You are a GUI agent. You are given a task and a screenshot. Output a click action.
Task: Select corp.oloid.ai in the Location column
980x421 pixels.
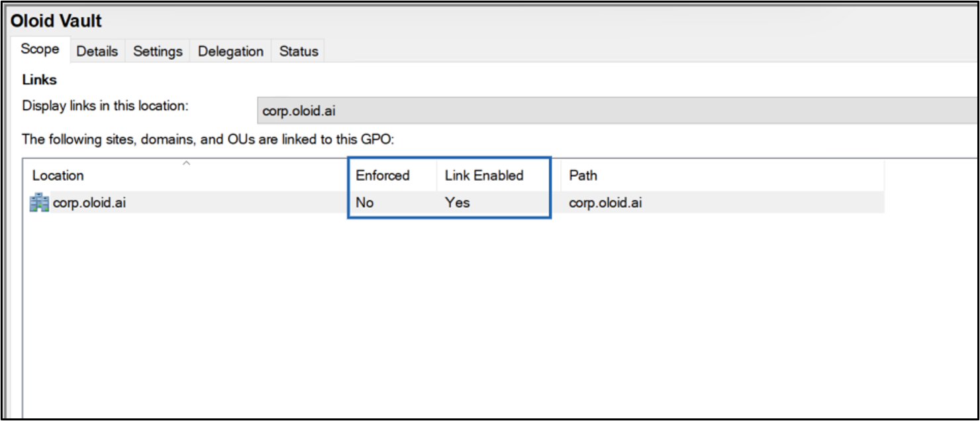point(89,203)
